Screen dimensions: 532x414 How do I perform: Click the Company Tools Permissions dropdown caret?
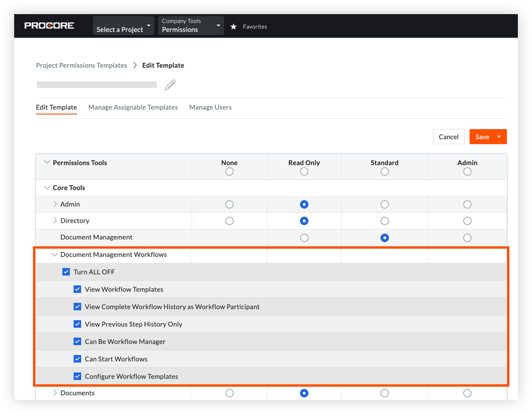pyautogui.click(x=218, y=25)
